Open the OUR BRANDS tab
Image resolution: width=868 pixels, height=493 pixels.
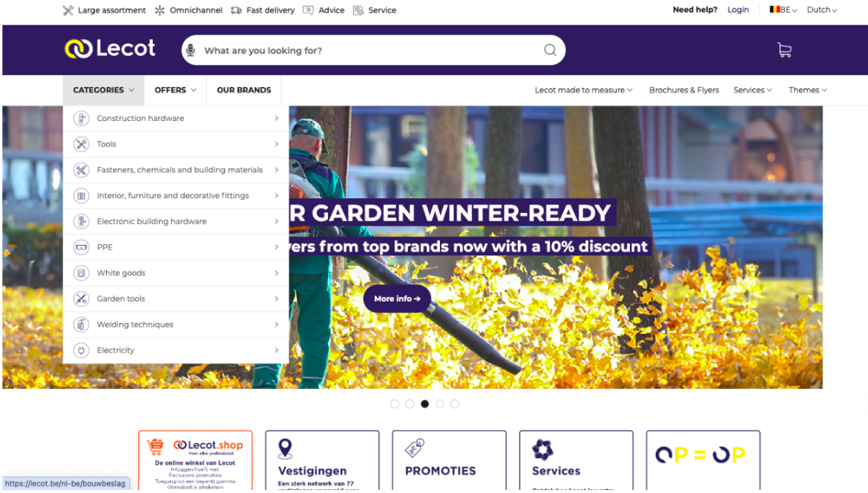click(x=244, y=90)
